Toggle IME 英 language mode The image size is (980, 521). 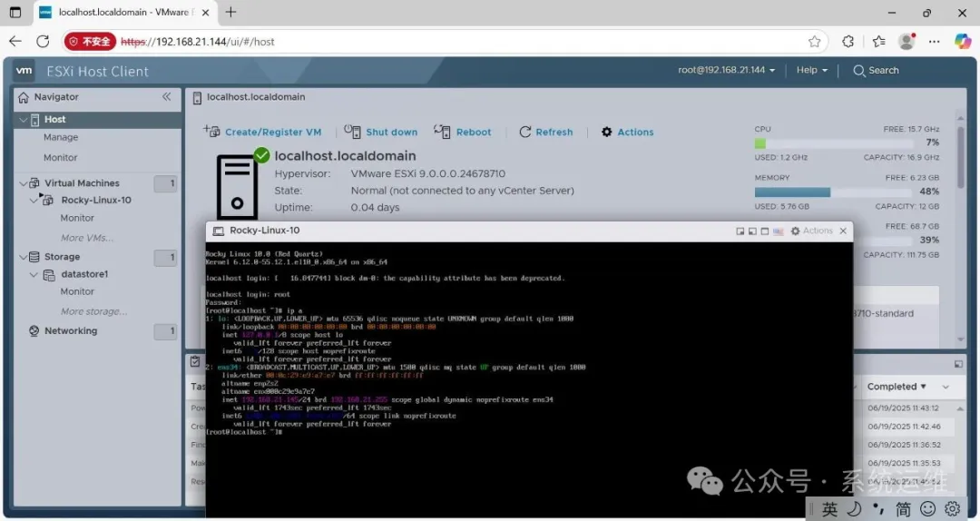(830, 509)
